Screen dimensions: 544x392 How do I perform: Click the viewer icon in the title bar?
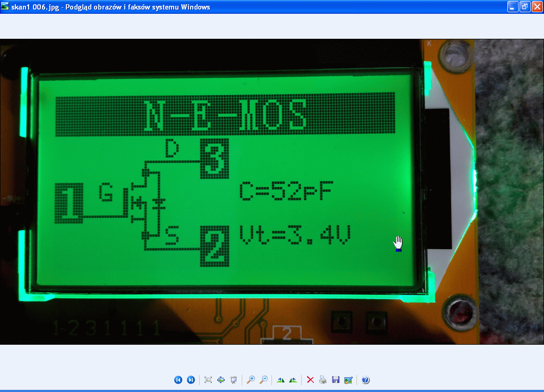5,6
